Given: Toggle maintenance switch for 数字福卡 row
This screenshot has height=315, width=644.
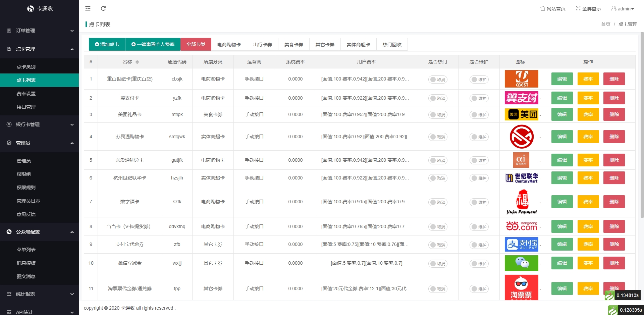Looking at the screenshot, I should point(479,202).
